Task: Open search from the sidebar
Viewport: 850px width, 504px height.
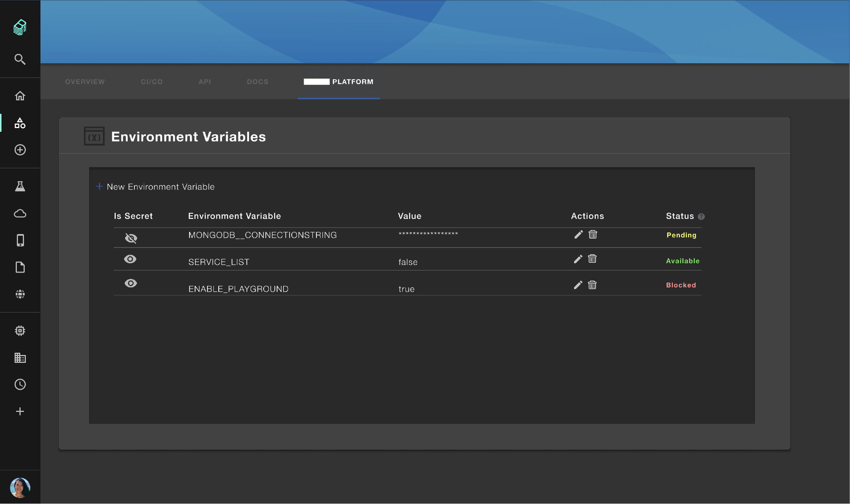Action: (x=20, y=59)
